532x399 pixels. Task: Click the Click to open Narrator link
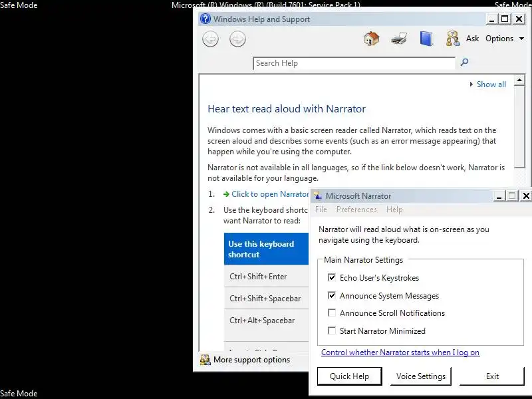click(x=270, y=194)
